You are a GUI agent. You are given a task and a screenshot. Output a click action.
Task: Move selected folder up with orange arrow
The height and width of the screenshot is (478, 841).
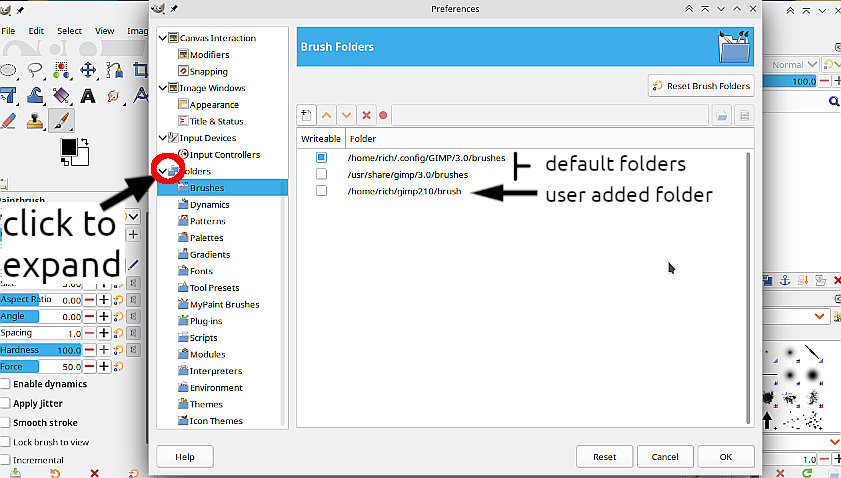click(x=327, y=115)
